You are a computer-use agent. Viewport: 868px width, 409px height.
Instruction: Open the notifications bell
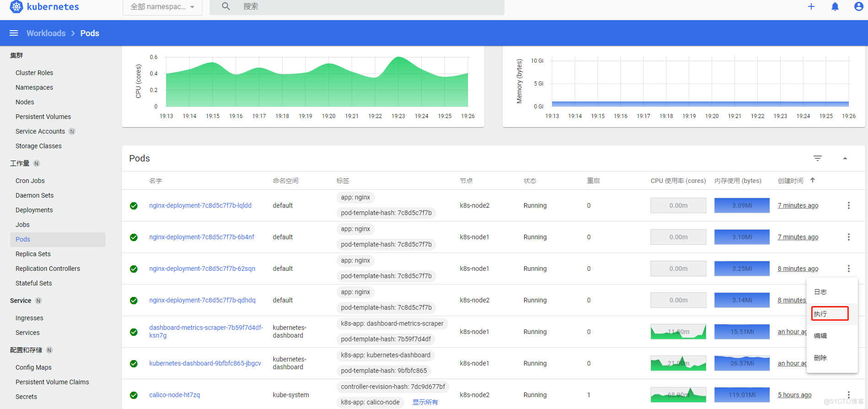tap(835, 6)
